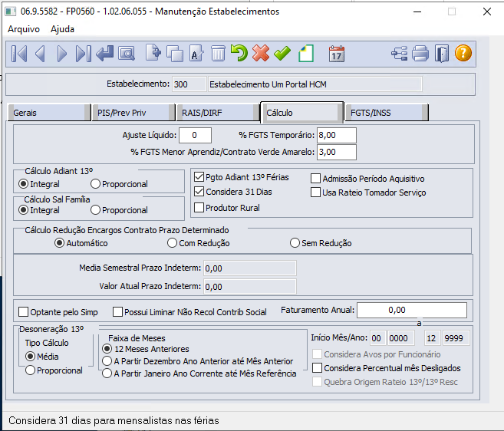
Task: Click the Valor Atual Prazo Indeterm field
Action: 250,286
